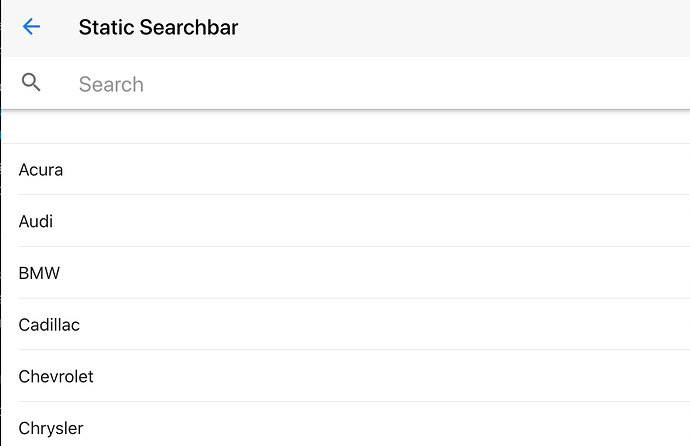Click the gray navbar beside the title
Viewport: 690px width, 446px height.
(x=462, y=28)
